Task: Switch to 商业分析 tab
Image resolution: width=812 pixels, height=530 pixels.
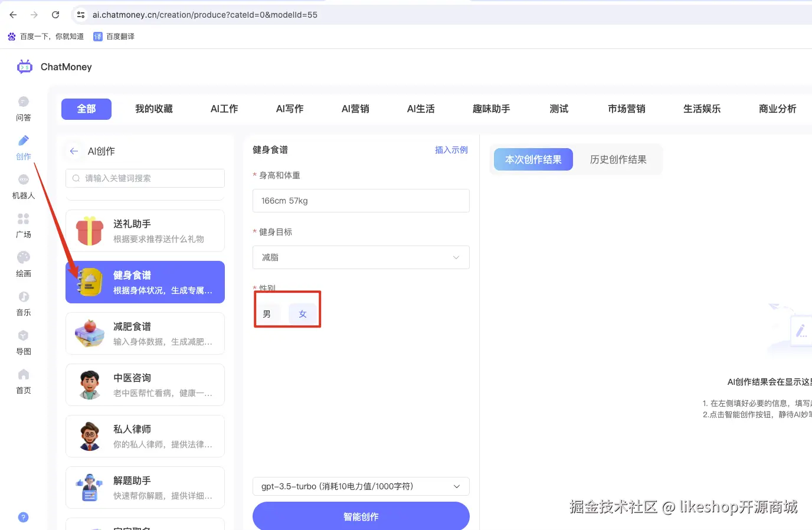Action: pyautogui.click(x=778, y=109)
